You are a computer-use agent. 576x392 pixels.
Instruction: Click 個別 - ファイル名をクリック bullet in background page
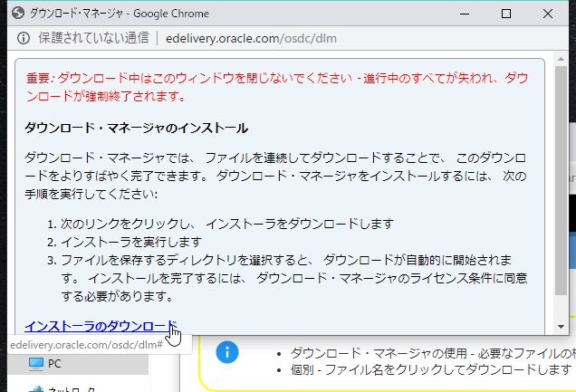(431, 369)
